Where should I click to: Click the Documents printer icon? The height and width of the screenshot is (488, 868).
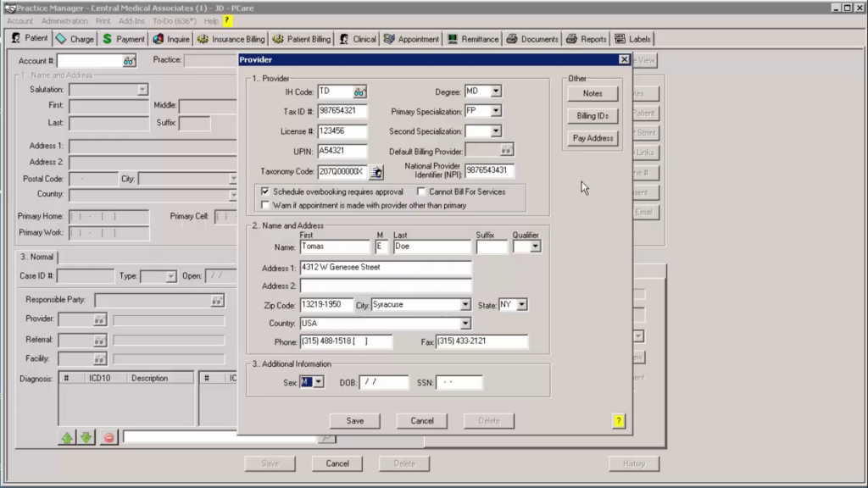click(x=512, y=39)
